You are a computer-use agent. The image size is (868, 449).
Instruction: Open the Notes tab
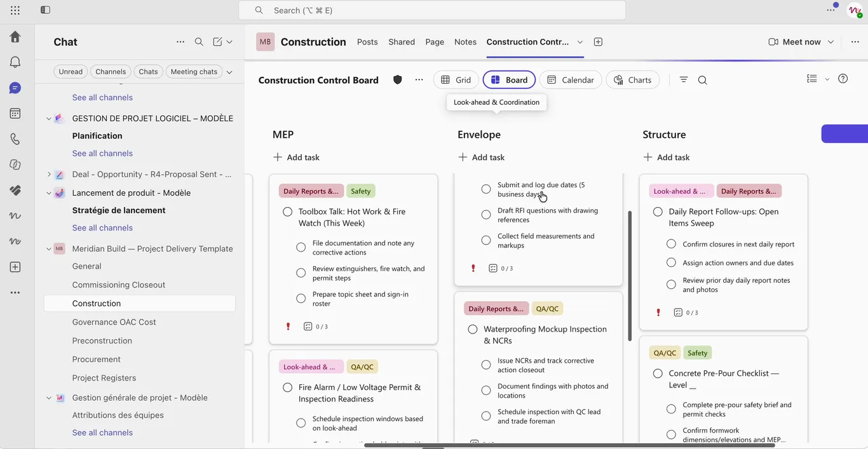pos(465,42)
